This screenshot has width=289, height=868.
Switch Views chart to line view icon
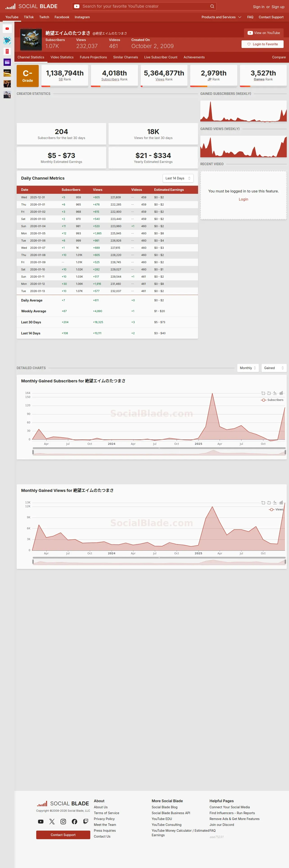[275, 503]
